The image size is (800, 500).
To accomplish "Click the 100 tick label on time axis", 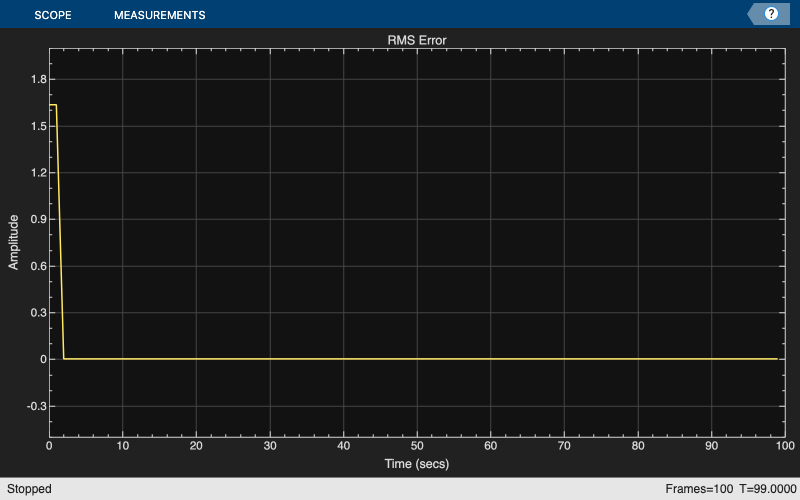I will tap(783, 446).
